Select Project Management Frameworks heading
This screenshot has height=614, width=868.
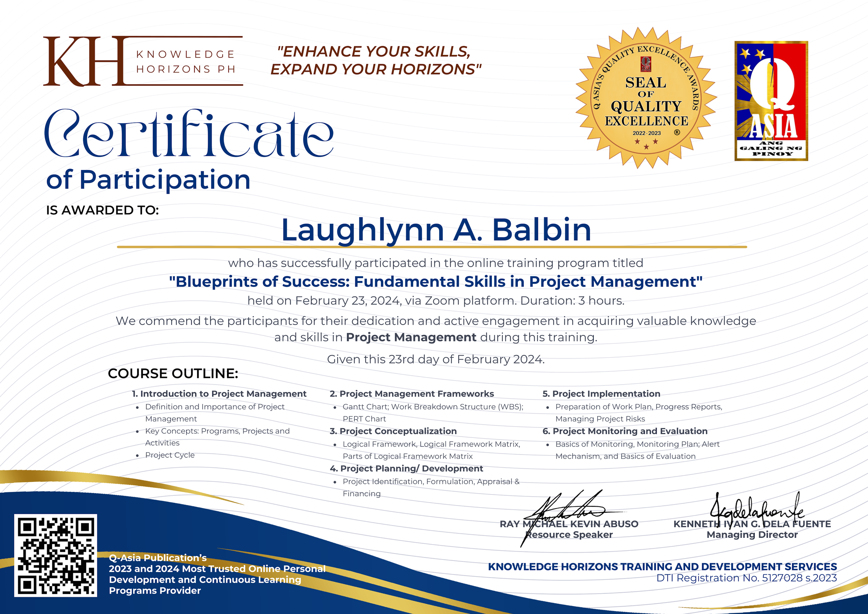pos(412,394)
